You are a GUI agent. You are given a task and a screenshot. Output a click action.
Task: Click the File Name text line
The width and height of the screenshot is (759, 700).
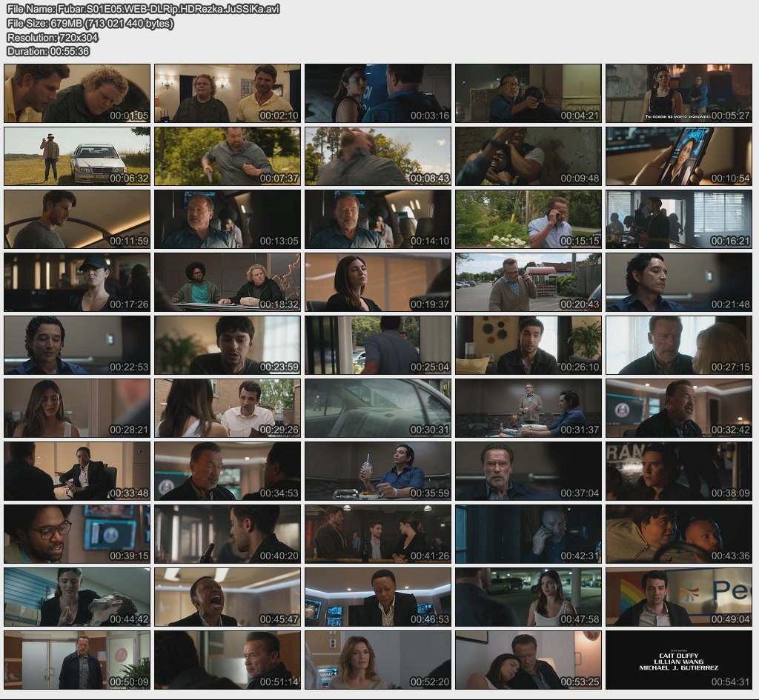pyautogui.click(x=143, y=9)
